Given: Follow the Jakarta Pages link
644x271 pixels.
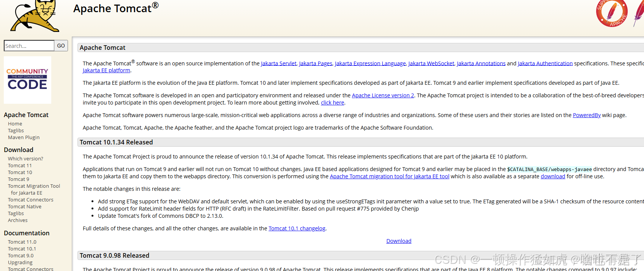Looking at the screenshot, I should point(316,63).
